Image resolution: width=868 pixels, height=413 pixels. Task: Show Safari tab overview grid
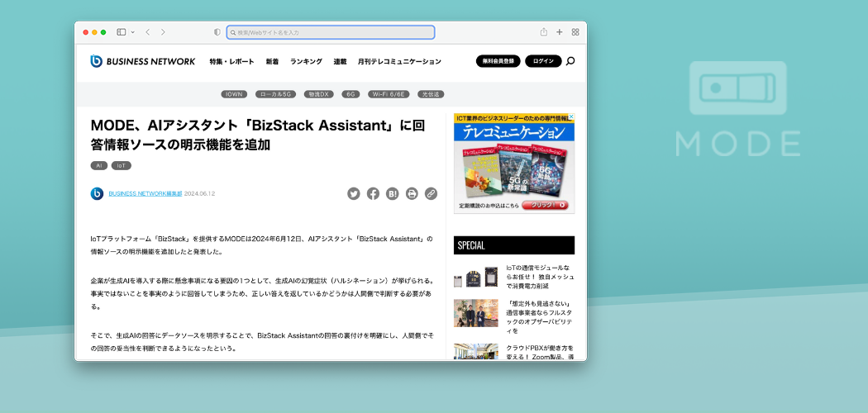click(x=575, y=32)
